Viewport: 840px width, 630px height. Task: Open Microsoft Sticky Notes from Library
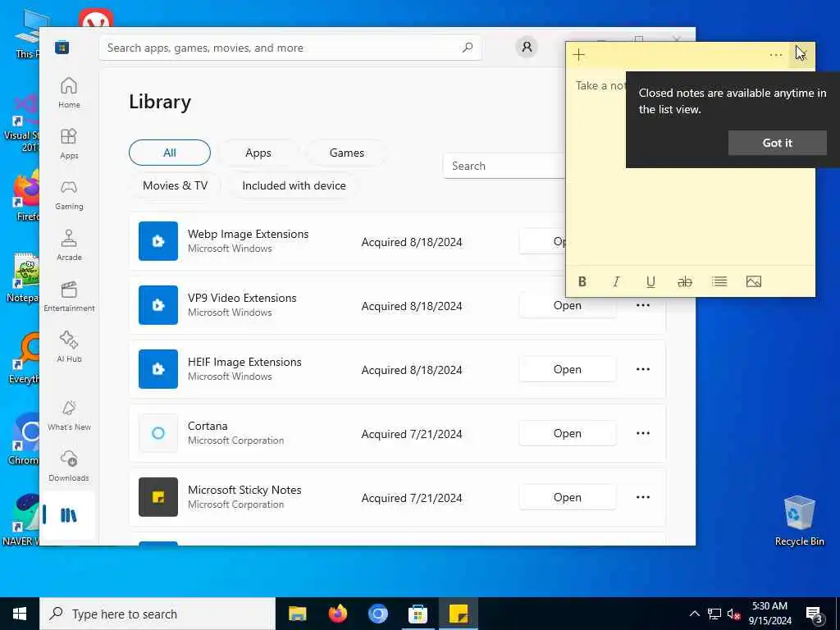click(568, 497)
